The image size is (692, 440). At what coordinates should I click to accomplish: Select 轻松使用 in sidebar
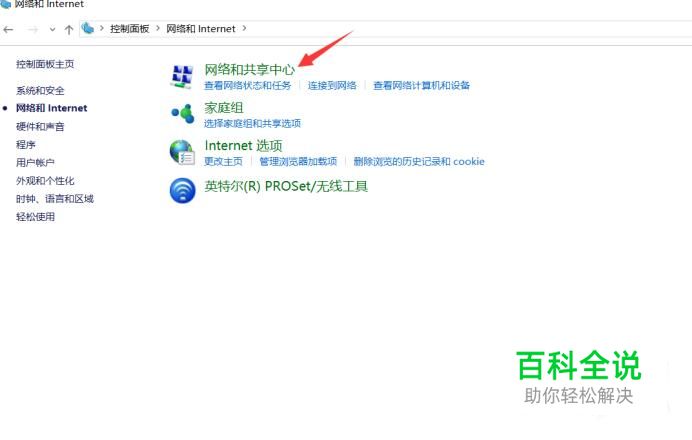tap(35, 217)
